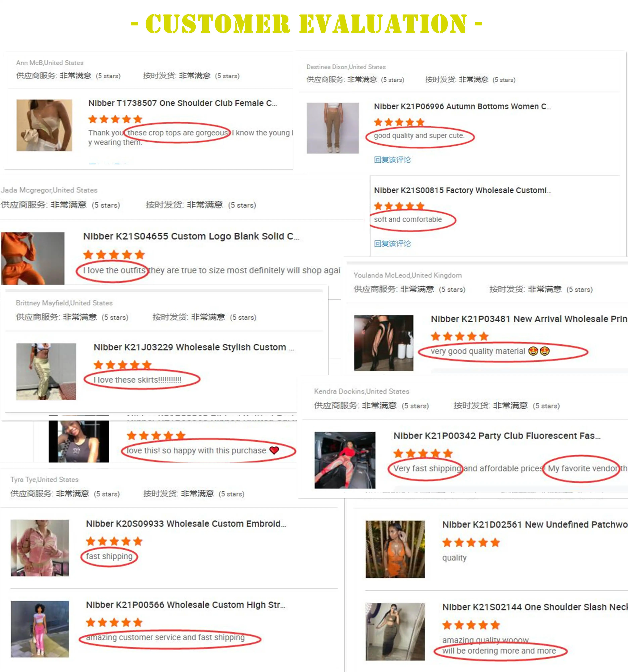Open Nibber K21P00342 Party Club Fluorescent title
Screen dimensions: 628x672
[497, 436]
